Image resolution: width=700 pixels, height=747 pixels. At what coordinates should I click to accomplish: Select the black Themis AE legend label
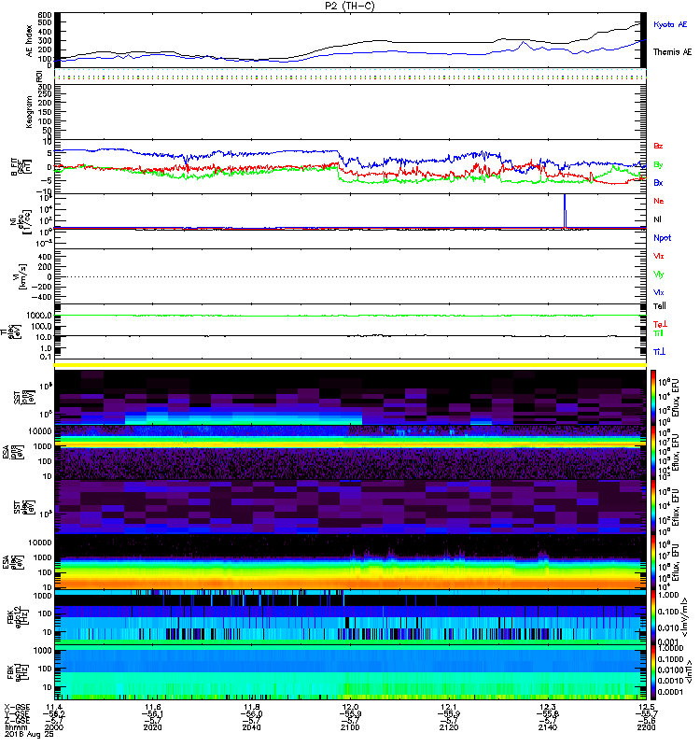point(672,52)
